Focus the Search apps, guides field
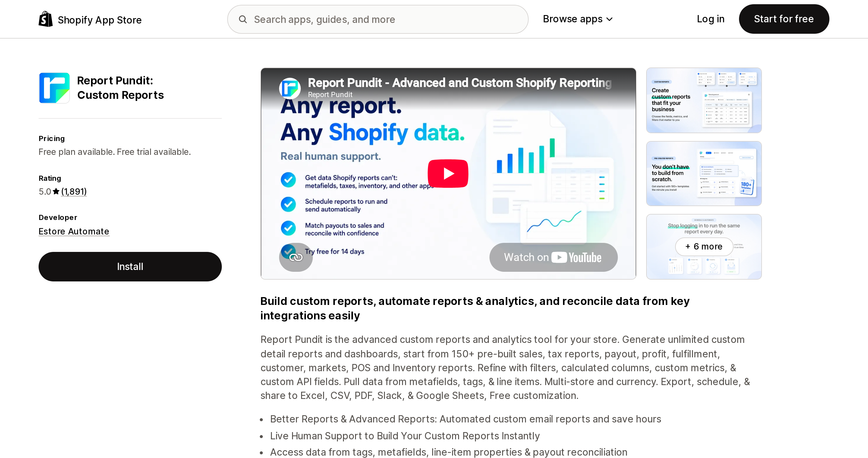 coord(378,19)
